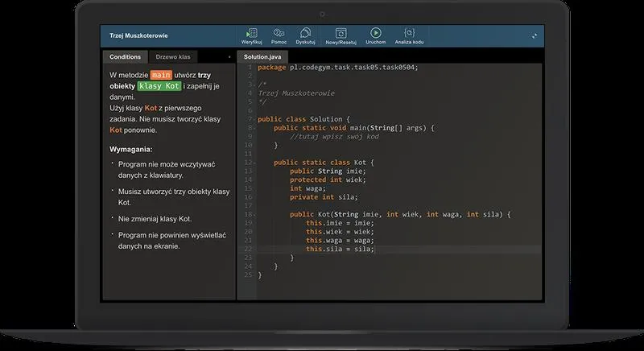
Task: Click the small dot beside the Drzewo klas tab
Action: pyautogui.click(x=229, y=57)
